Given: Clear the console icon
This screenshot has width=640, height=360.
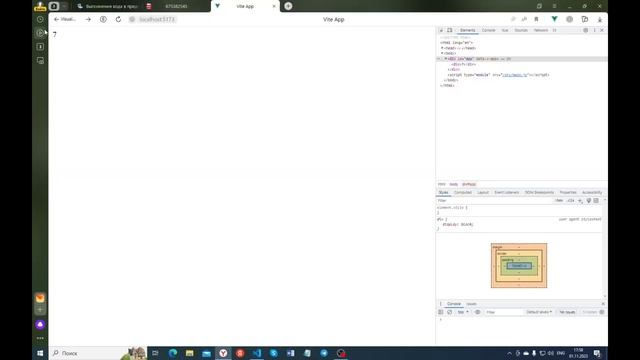Looking at the screenshot, I should coord(449,312).
